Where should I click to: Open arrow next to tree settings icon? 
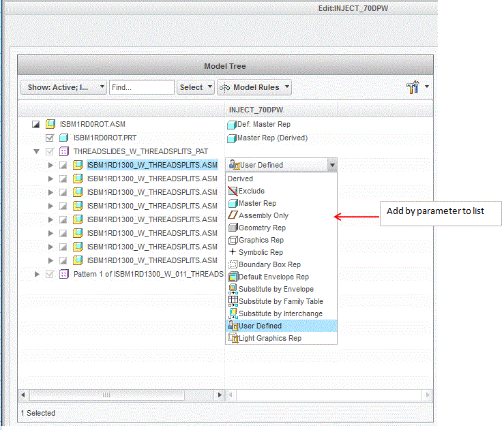[x=427, y=87]
